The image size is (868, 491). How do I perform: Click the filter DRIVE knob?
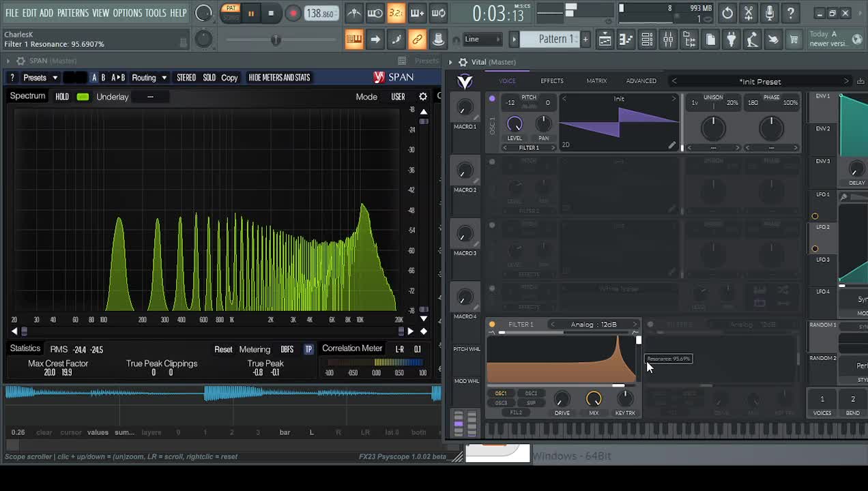tap(562, 399)
